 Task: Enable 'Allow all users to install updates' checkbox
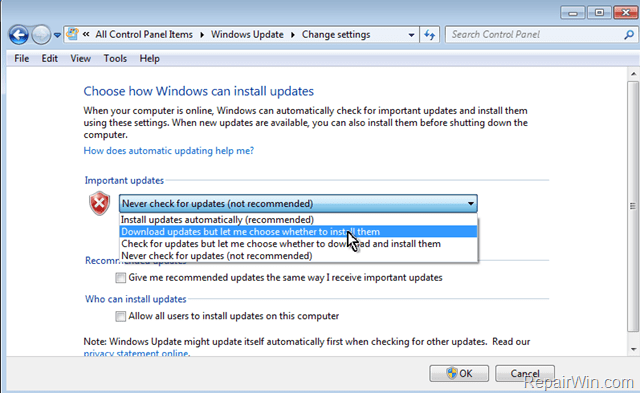pos(120,316)
